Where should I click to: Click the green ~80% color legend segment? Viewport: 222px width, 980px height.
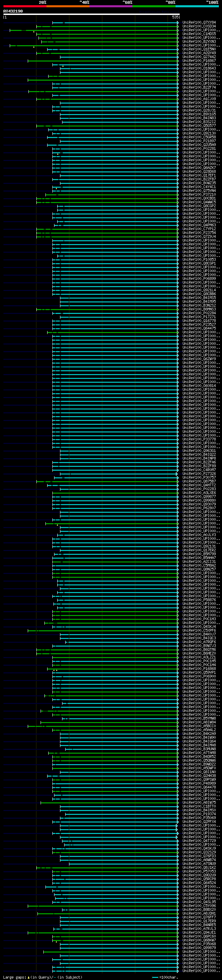click(x=154, y=6)
